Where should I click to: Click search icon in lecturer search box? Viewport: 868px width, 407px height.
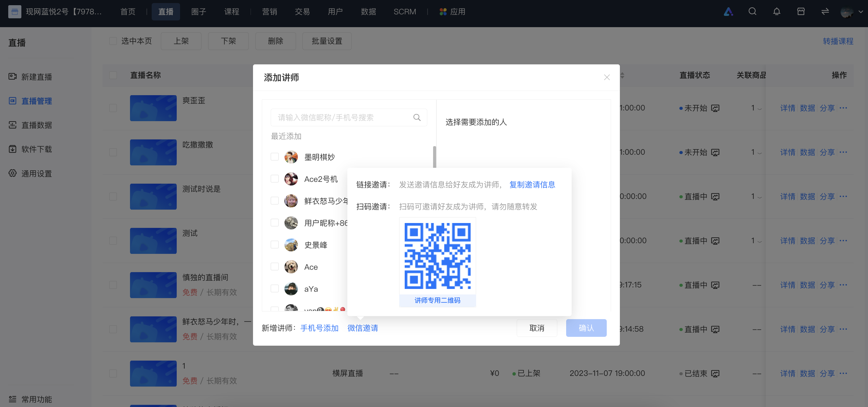click(x=417, y=117)
